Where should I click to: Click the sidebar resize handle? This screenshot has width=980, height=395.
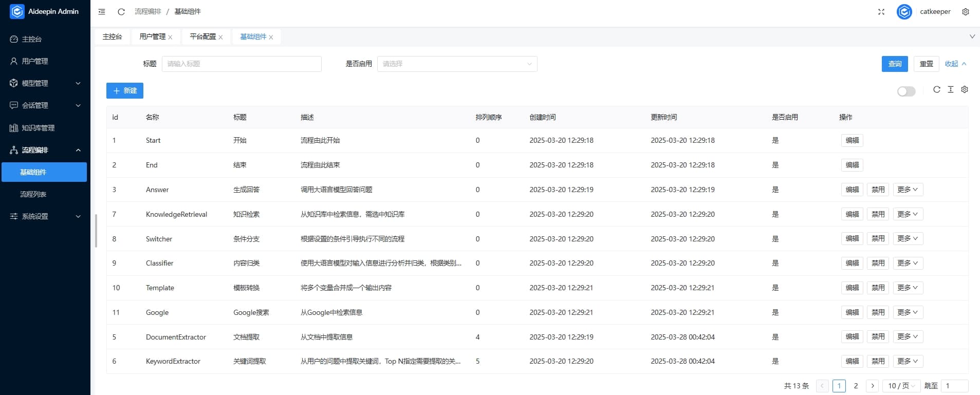[x=96, y=231]
